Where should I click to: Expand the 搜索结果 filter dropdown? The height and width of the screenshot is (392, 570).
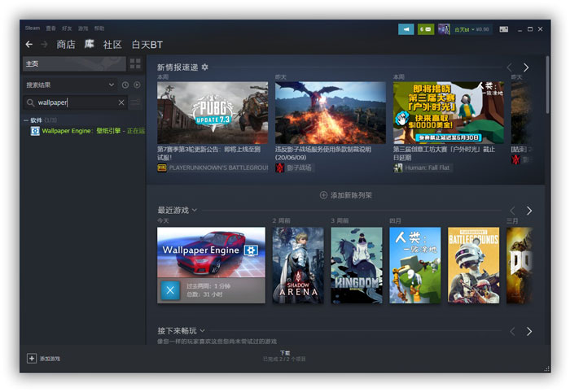click(x=112, y=85)
